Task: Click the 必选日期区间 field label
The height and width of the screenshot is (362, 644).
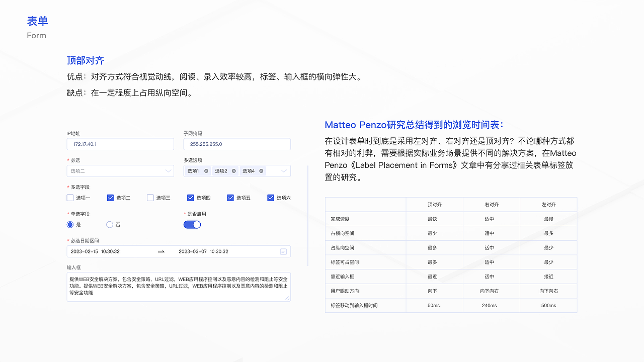Action: 85,241
